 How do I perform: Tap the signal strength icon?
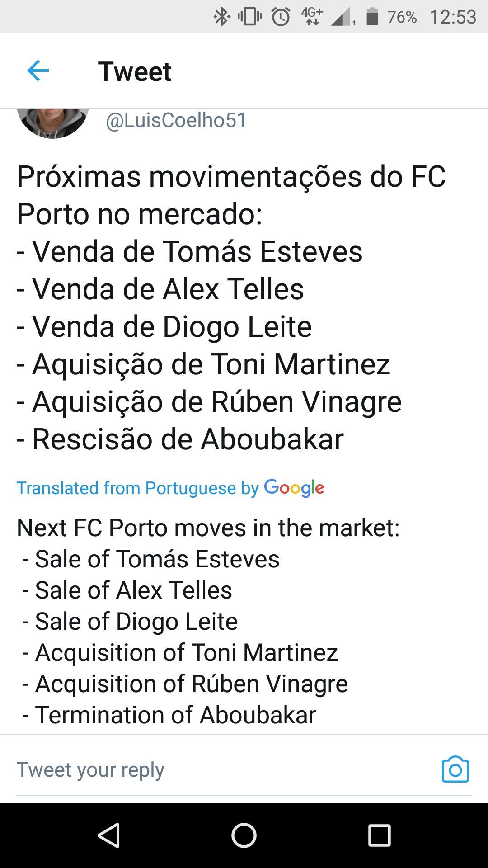coord(342,17)
